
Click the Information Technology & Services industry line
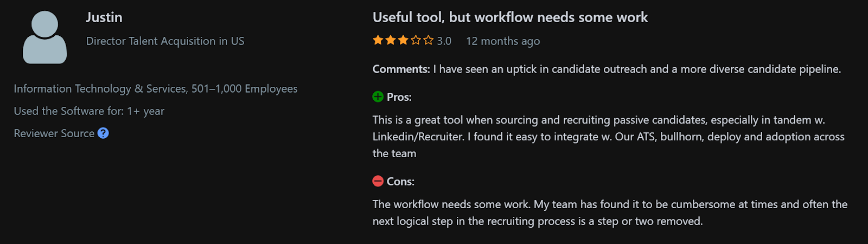coord(156,89)
